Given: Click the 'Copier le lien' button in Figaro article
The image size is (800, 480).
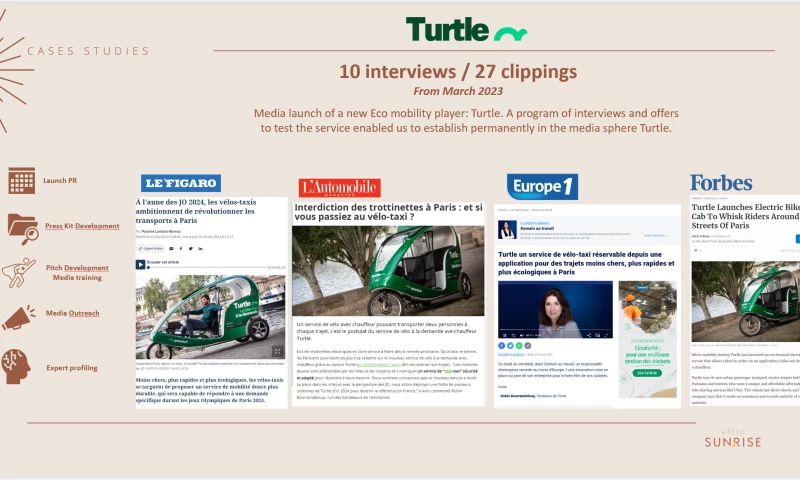Looking at the screenshot, I should [150, 248].
